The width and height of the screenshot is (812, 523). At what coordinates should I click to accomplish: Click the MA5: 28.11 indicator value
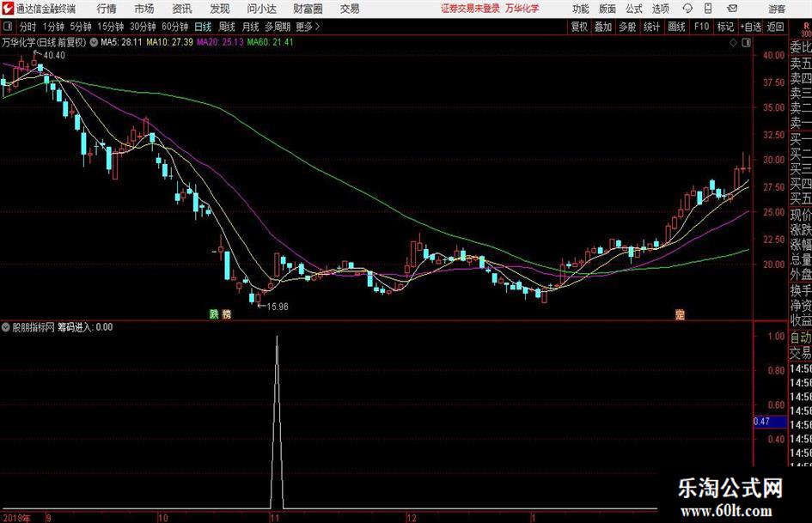(x=121, y=42)
